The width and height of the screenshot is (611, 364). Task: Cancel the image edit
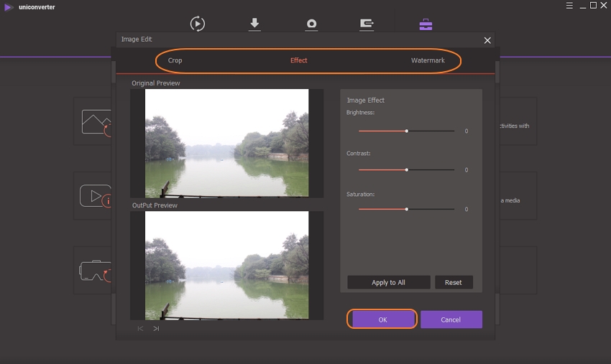pos(451,319)
